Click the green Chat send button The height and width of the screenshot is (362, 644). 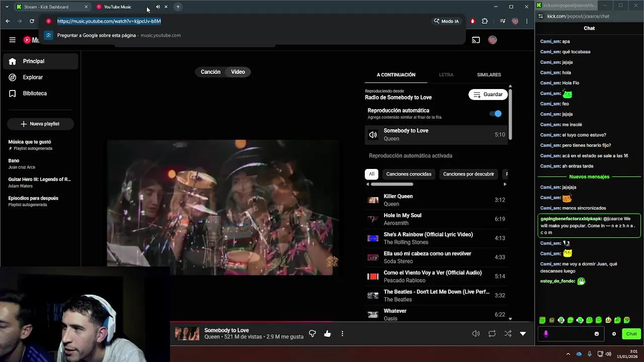point(631,334)
